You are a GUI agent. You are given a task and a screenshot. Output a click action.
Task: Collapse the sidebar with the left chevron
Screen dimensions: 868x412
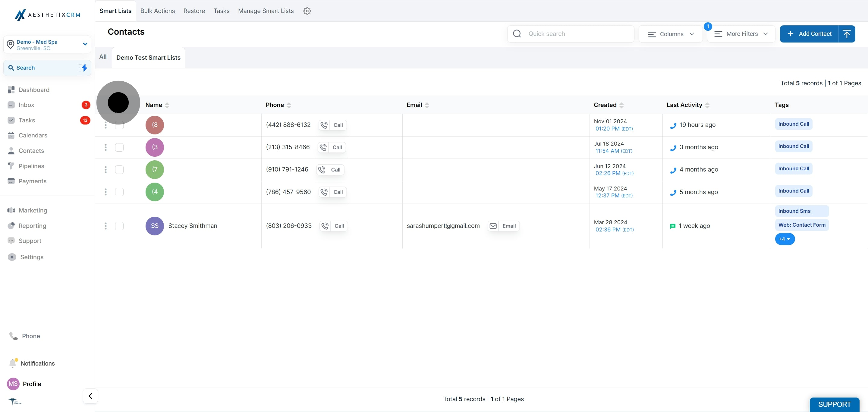pyautogui.click(x=90, y=396)
